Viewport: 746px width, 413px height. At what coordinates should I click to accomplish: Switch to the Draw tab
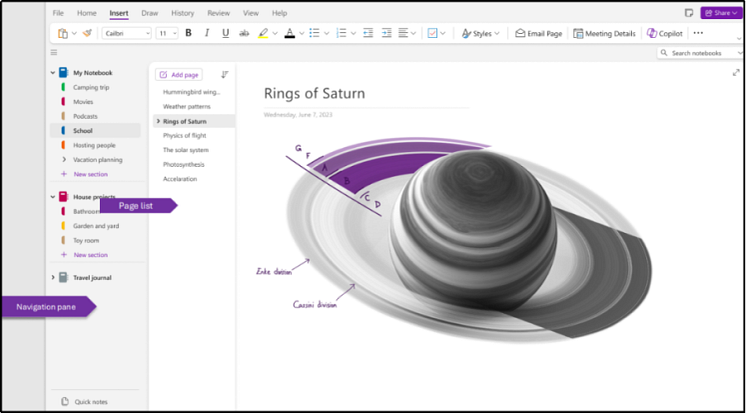pos(150,13)
